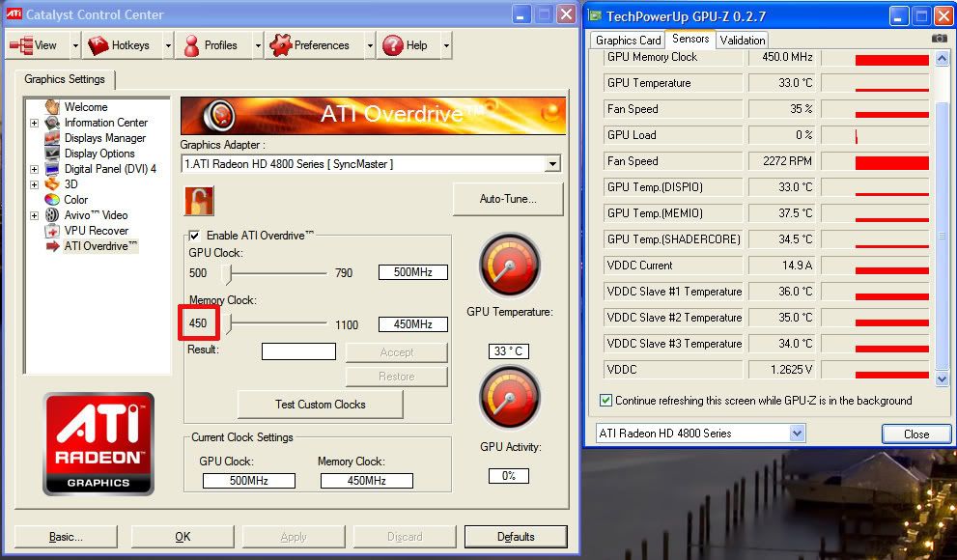Click the Profiles person icon
Viewport: 957px width, 560px height.
(191, 45)
